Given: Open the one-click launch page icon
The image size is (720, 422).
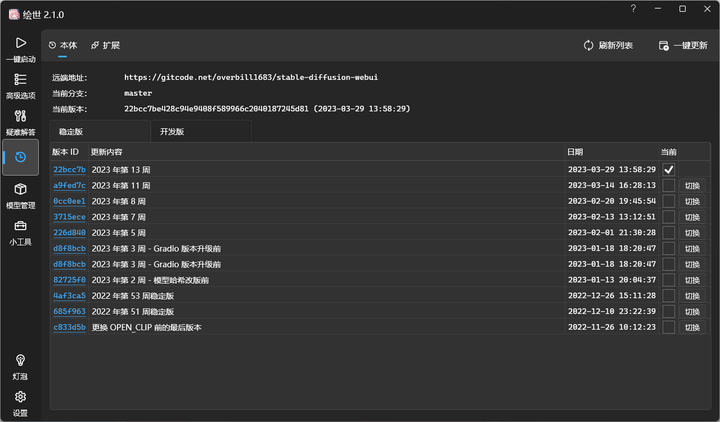Looking at the screenshot, I should 21,43.
